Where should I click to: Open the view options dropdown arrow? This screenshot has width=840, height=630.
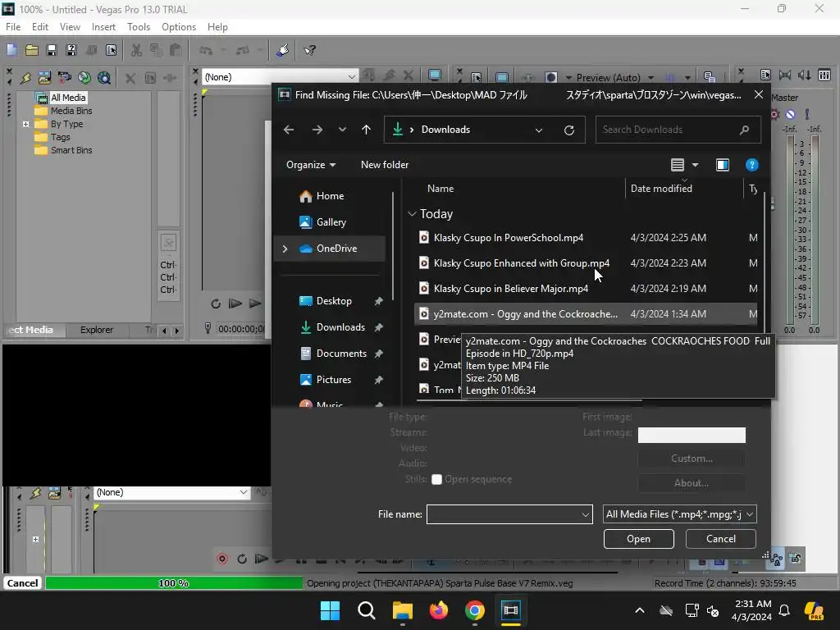point(696,165)
